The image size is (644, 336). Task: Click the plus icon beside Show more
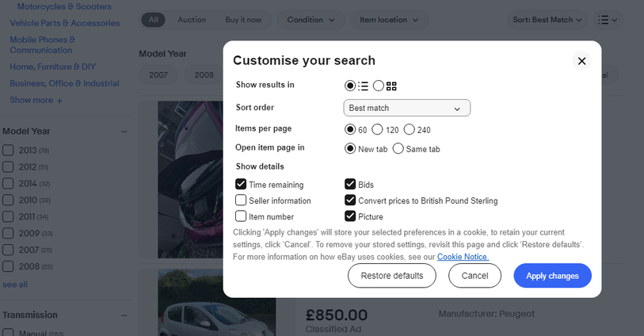coord(59,101)
